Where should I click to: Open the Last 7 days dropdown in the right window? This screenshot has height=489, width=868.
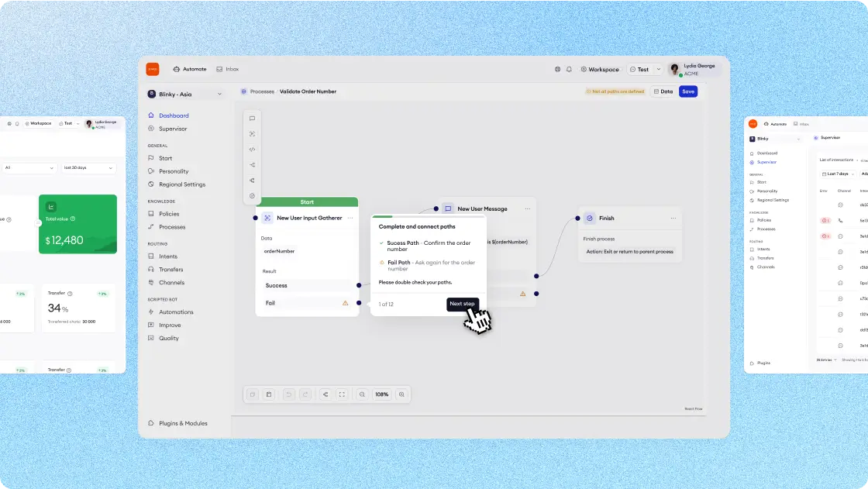coord(838,174)
